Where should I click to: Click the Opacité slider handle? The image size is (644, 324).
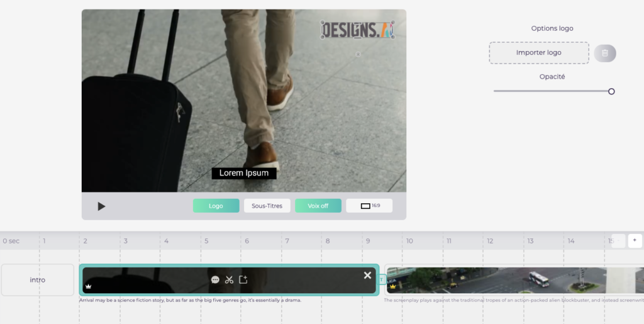point(611,91)
